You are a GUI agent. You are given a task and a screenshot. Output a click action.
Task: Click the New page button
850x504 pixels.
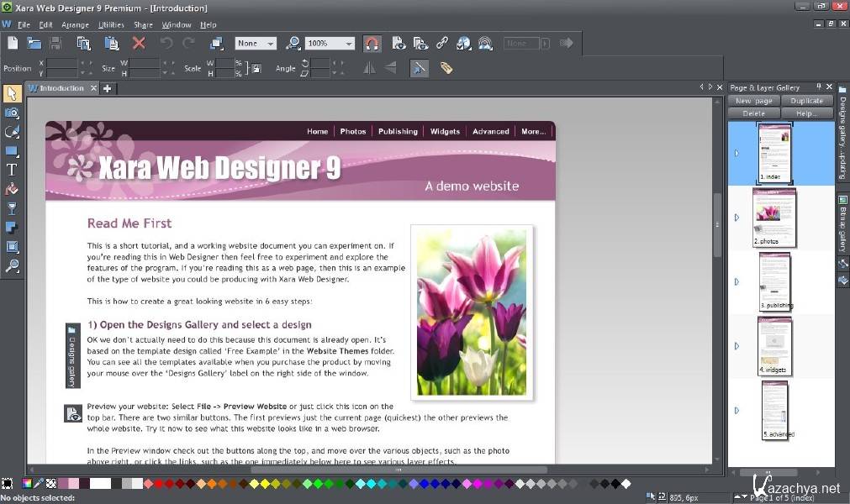point(753,101)
